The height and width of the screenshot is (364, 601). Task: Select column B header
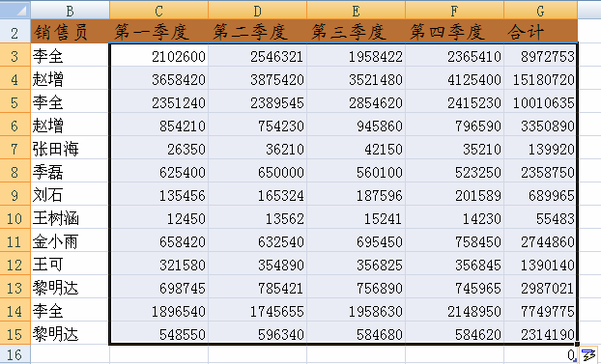(70, 11)
